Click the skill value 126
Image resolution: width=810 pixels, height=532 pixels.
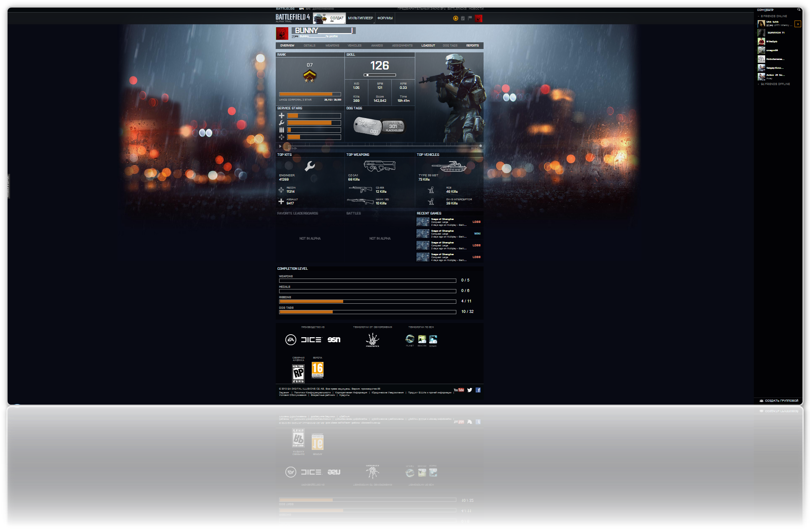[x=380, y=66]
